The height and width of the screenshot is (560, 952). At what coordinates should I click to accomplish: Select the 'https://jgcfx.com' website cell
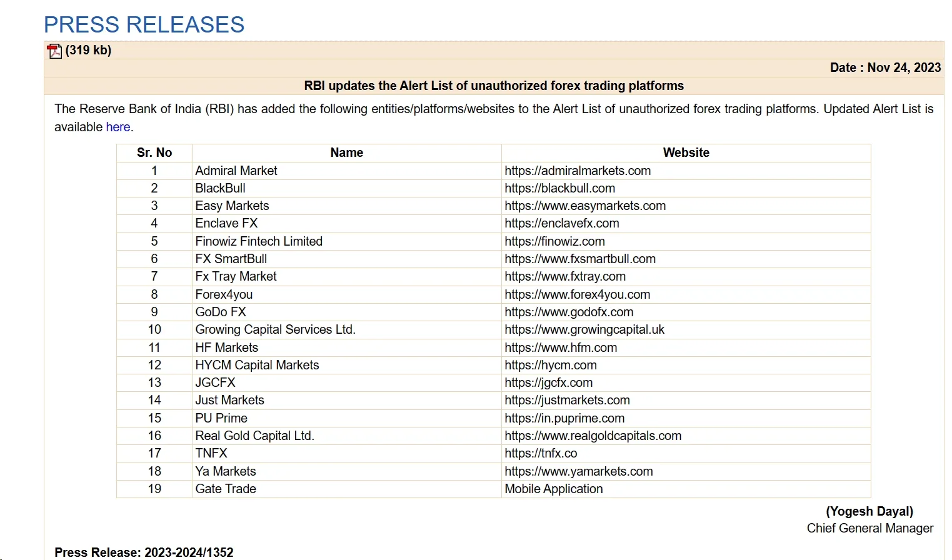(x=686, y=382)
